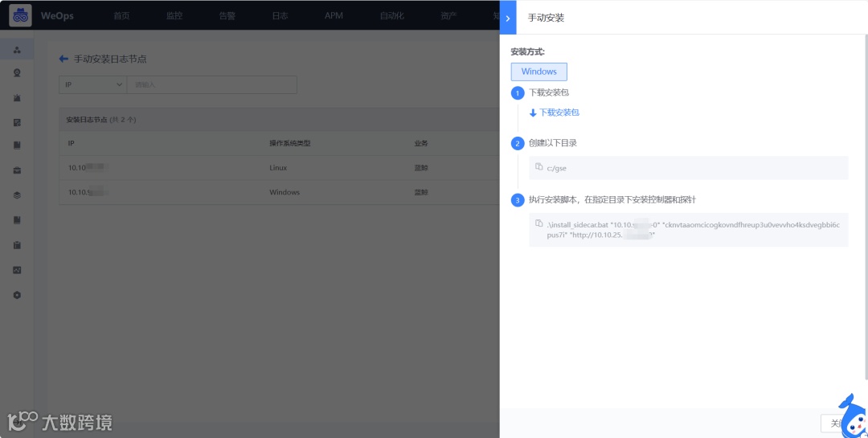The width and height of the screenshot is (868, 438).
Task: Select the Linux row in the node table
Action: tap(280, 167)
